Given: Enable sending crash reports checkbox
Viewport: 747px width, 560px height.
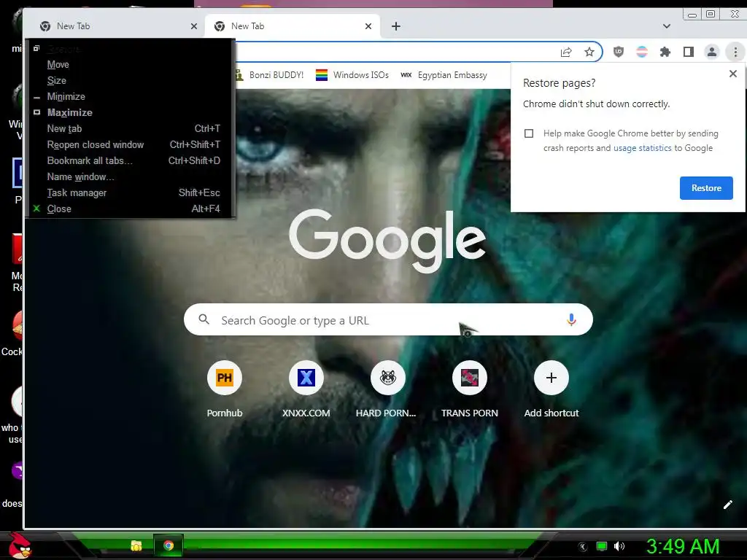Looking at the screenshot, I should click(529, 133).
